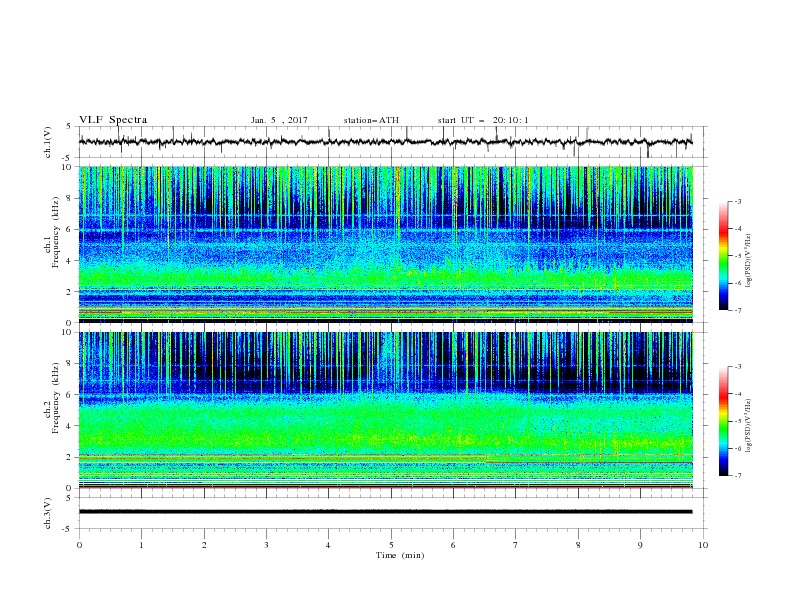Click the time axis tick label "2"
Screen dimensions: 792x612
click(x=204, y=545)
